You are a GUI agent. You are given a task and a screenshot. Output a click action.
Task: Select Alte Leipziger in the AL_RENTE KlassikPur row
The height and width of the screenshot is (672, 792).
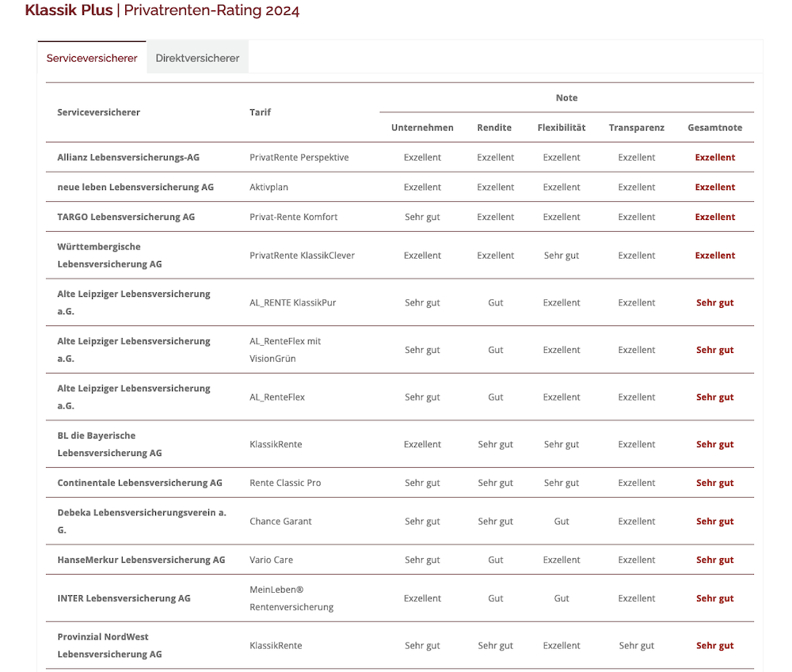coord(134,302)
